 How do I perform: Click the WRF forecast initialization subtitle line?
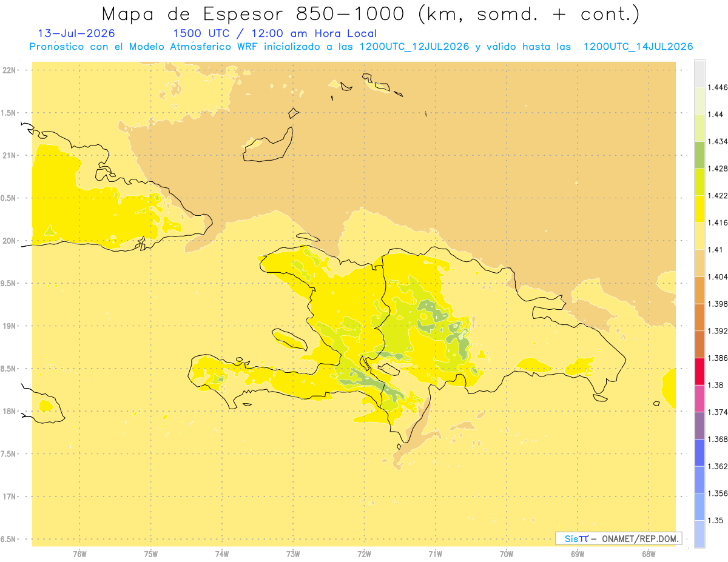[x=362, y=47]
